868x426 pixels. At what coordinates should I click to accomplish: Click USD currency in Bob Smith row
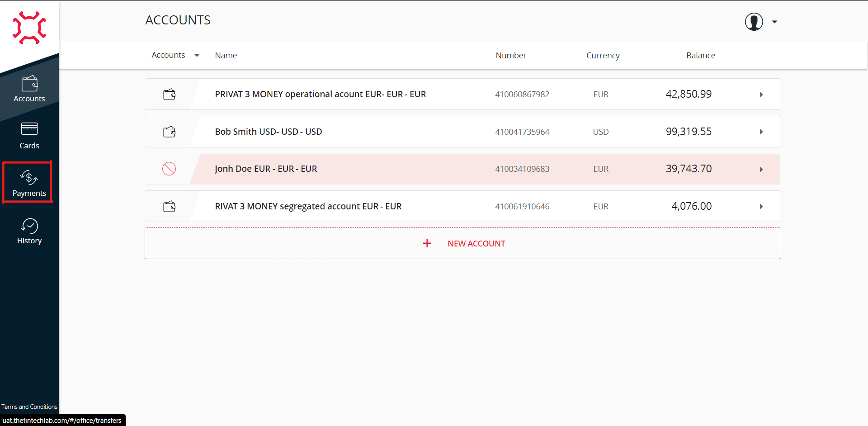(601, 132)
